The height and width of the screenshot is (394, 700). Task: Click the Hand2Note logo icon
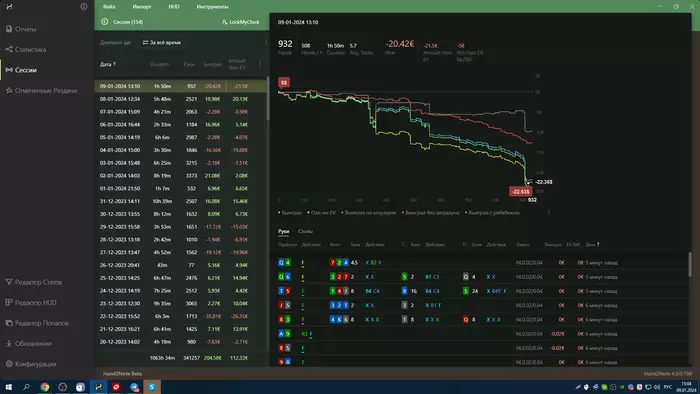point(9,7)
